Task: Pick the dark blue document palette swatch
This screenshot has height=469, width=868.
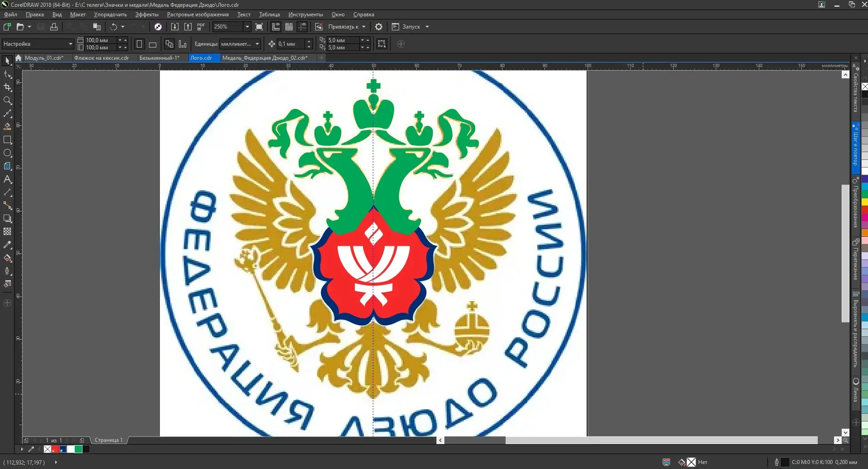Action: click(63, 449)
